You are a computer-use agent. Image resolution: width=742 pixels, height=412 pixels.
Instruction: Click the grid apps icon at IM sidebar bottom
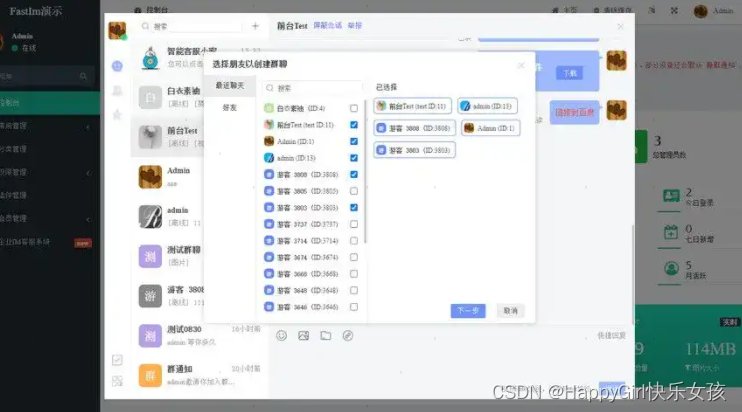(x=117, y=381)
